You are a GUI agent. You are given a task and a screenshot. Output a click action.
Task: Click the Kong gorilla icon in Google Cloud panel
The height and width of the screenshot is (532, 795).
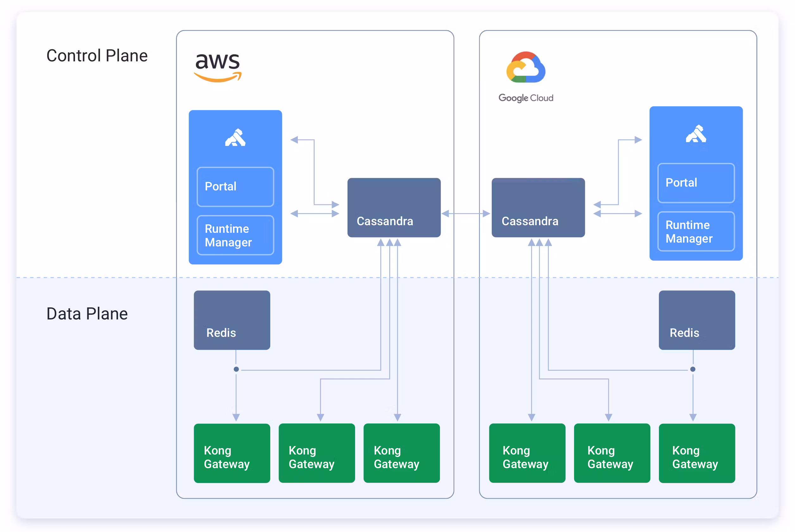tap(696, 134)
